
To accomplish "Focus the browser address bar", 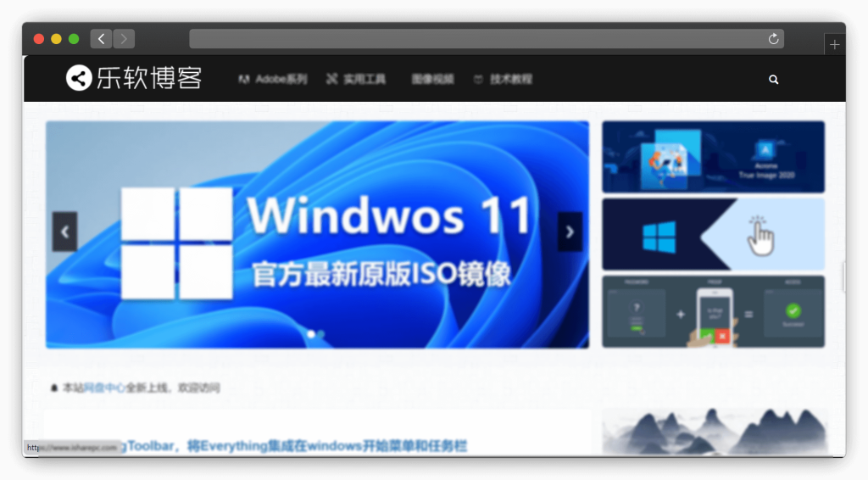I will click(486, 39).
